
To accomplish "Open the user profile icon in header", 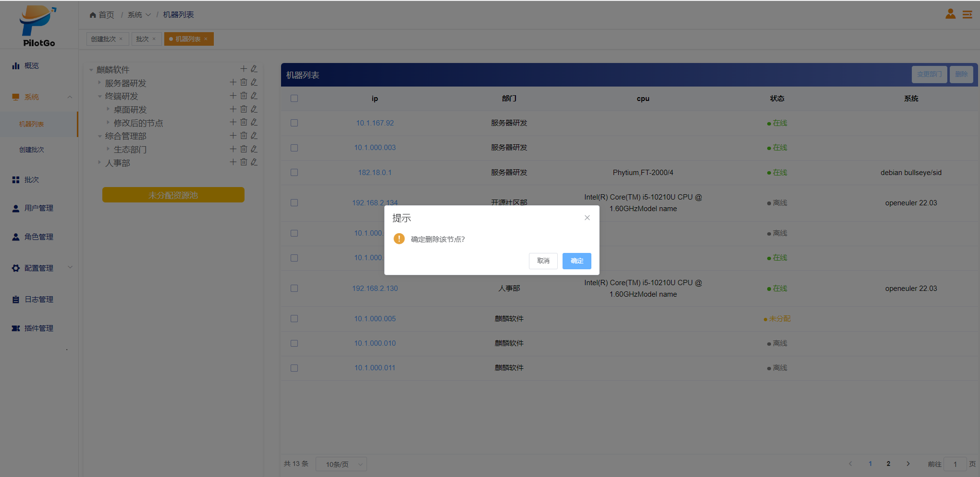I will pyautogui.click(x=950, y=14).
